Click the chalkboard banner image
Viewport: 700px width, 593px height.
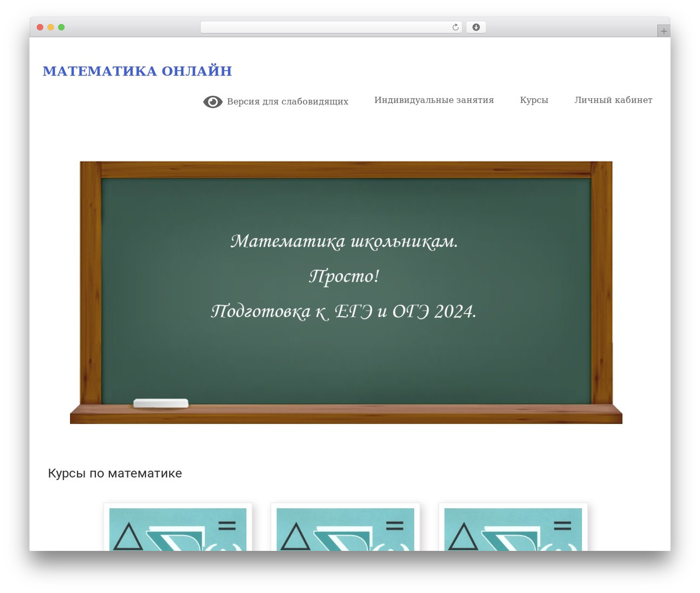point(346,292)
